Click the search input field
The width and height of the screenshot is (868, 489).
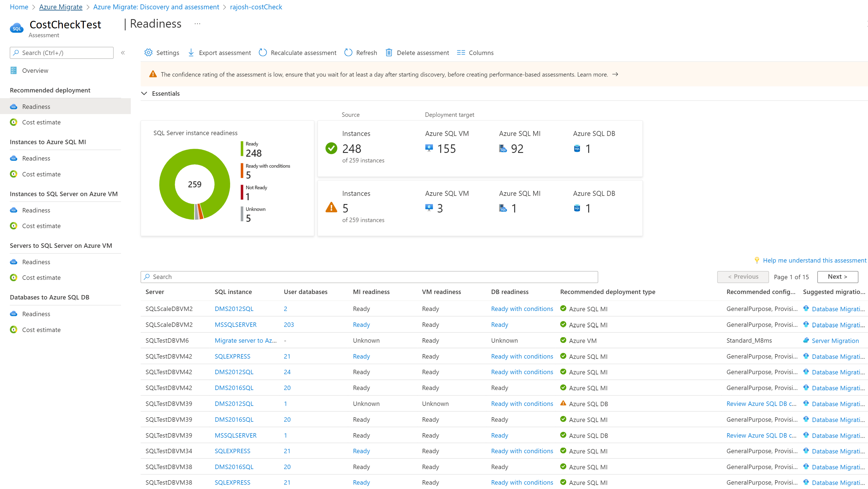(x=369, y=276)
